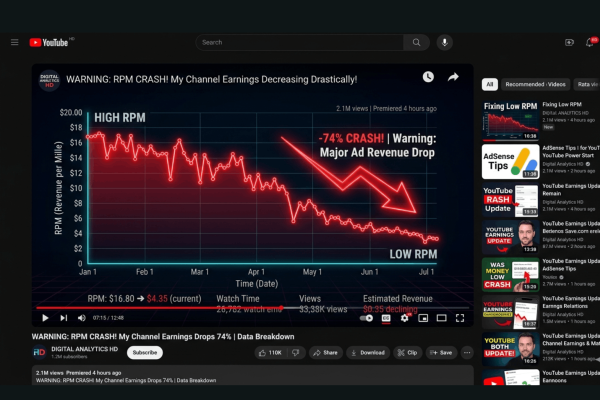
Task: Open the hamburger guide menu
Action: [x=15, y=42]
